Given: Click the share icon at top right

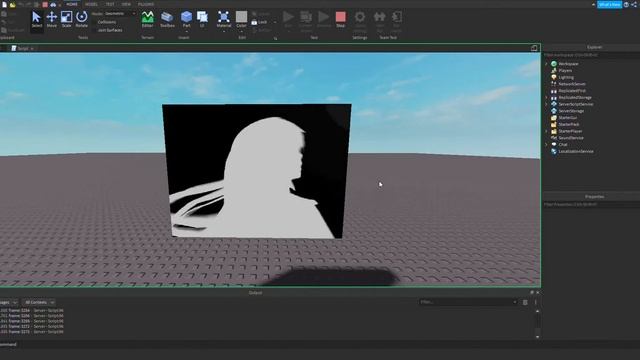Looking at the screenshot, I should (x=634, y=4).
